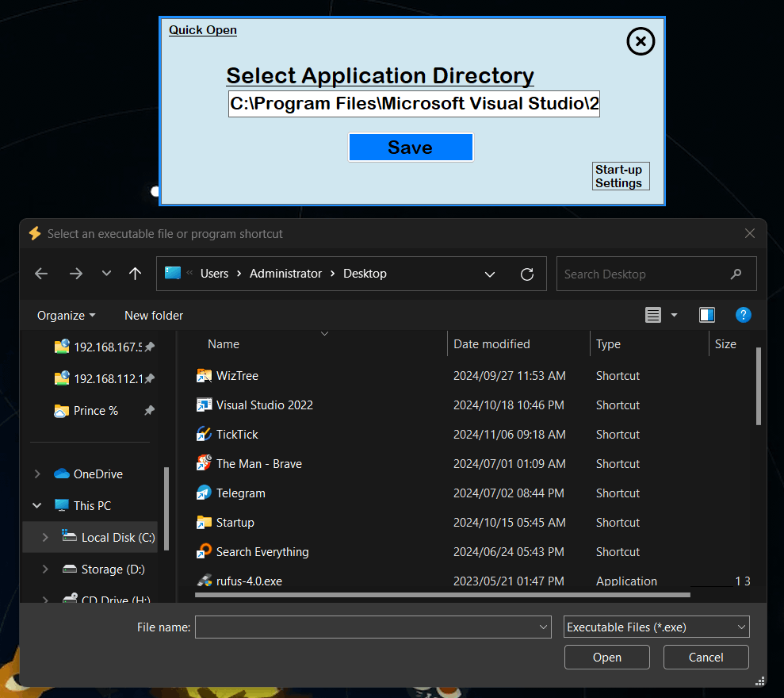
Task: Open the Executable Files type dropdown
Action: (x=656, y=627)
